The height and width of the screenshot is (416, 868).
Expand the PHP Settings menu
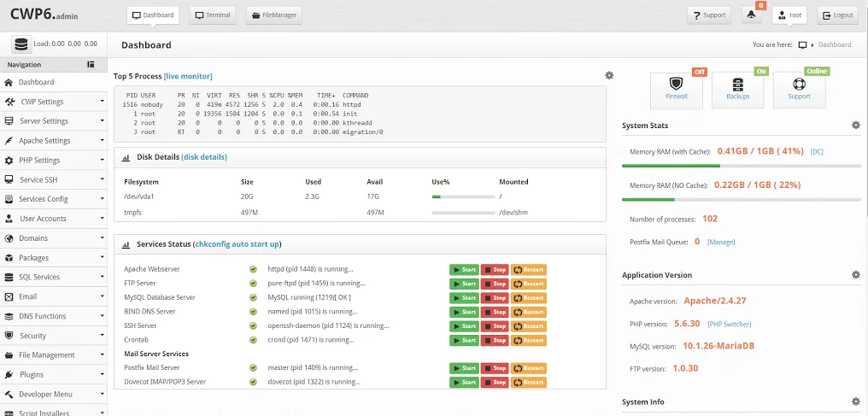(54, 161)
